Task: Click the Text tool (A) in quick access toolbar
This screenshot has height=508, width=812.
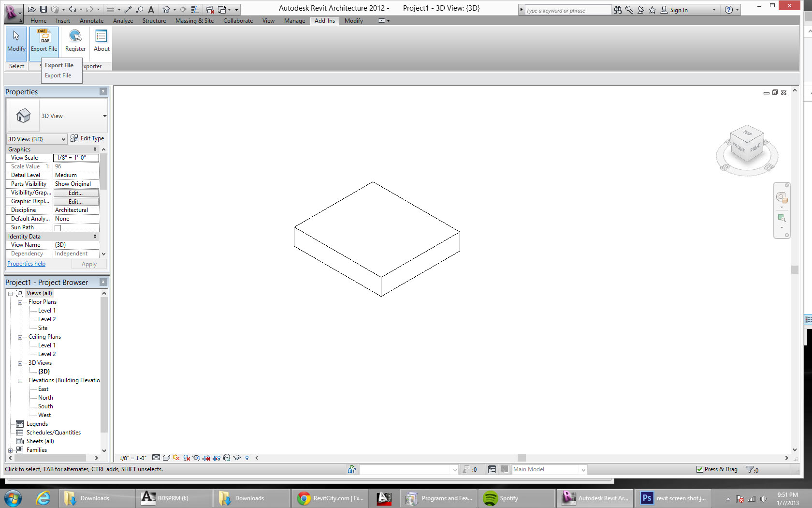Action: click(151, 10)
